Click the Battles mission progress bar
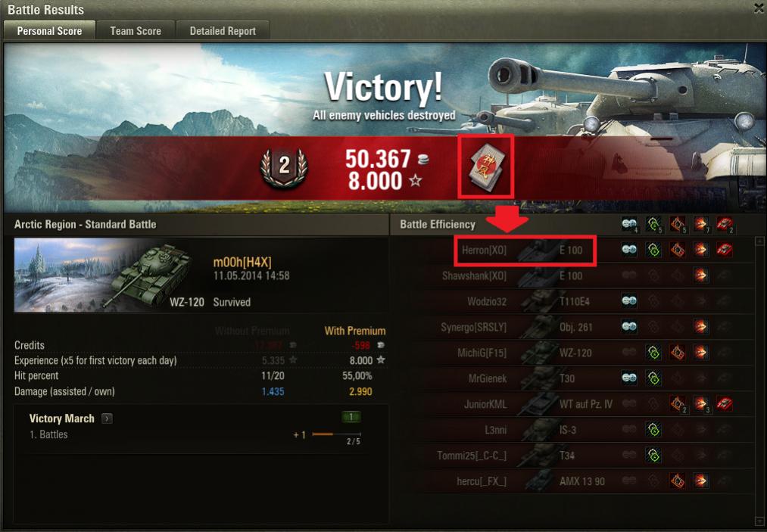 click(336, 434)
